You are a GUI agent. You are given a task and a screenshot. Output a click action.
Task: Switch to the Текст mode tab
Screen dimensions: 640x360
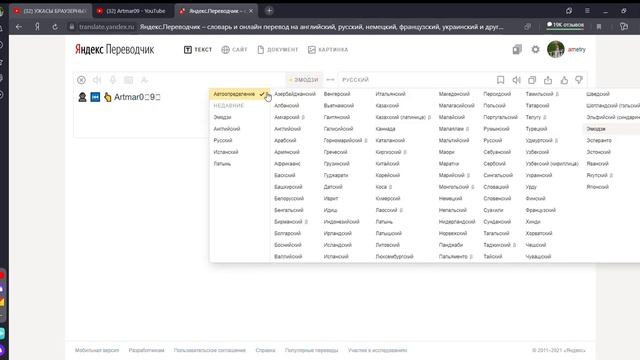click(x=198, y=49)
